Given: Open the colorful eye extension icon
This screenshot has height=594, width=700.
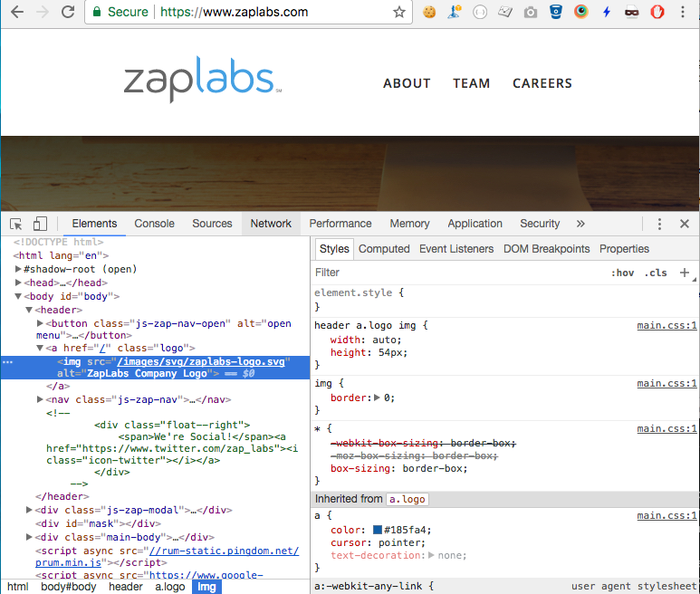Looking at the screenshot, I should [580, 12].
